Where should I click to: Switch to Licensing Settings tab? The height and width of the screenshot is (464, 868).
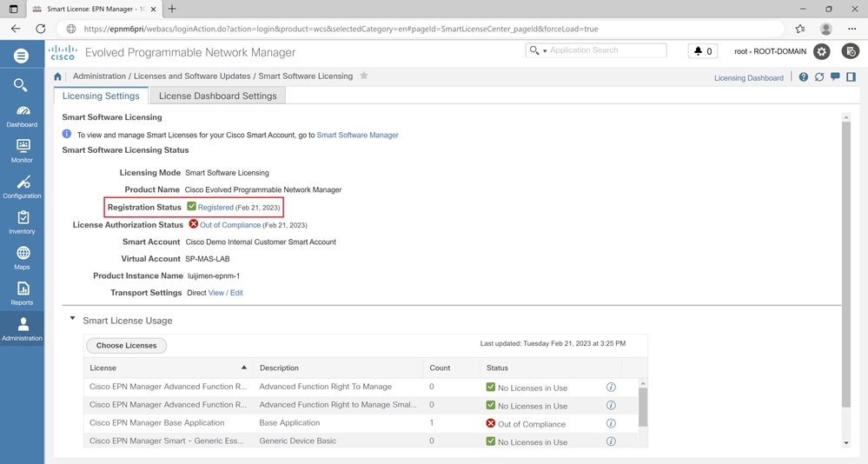tap(101, 96)
